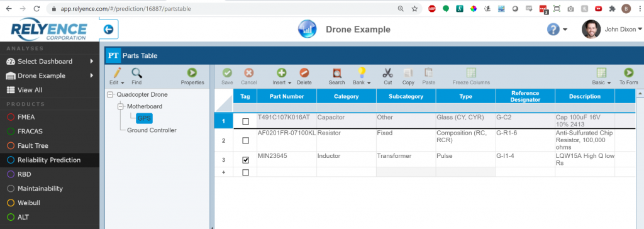Untag the MIN23645 inductor row
The height and width of the screenshot is (229, 644).
point(246,160)
